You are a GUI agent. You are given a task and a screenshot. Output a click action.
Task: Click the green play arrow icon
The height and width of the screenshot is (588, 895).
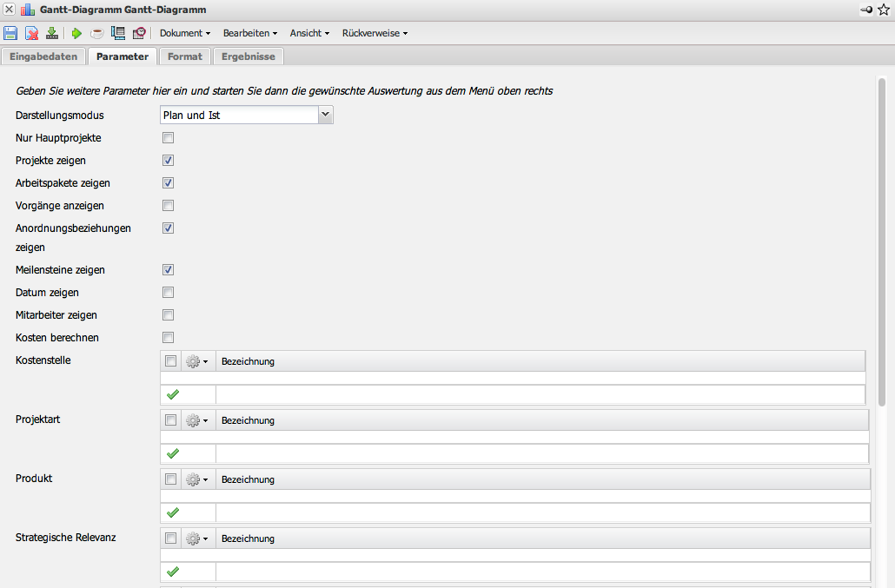click(76, 33)
